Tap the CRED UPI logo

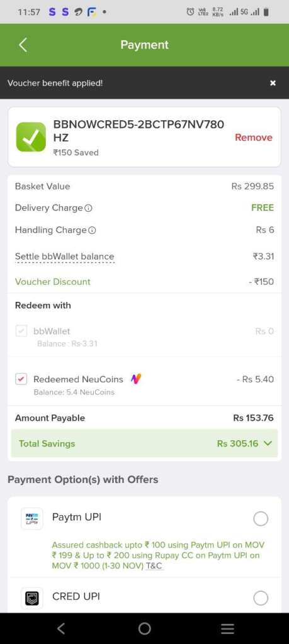(x=32, y=597)
